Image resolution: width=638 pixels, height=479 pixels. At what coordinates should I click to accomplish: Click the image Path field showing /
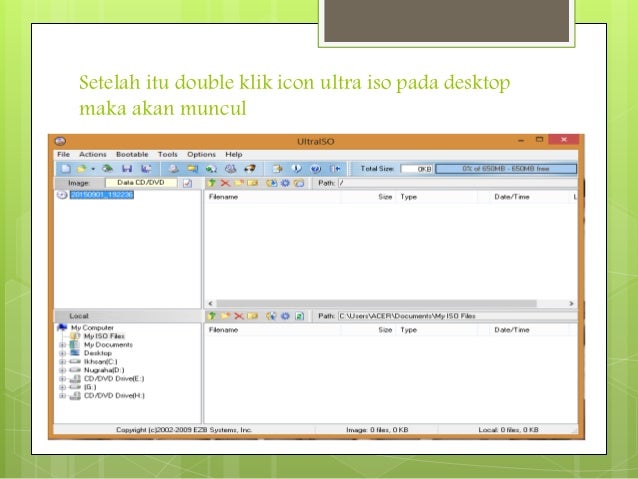point(458,183)
